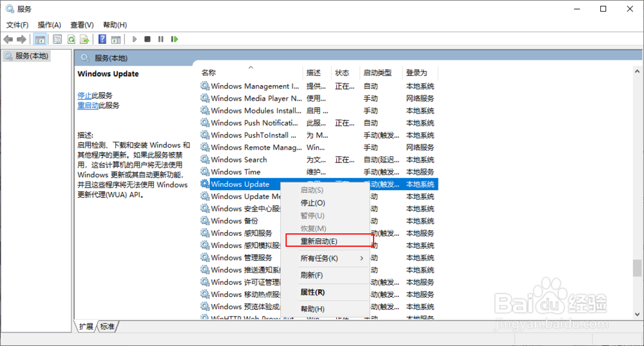Click the Forward arrow toolbar icon
The height and width of the screenshot is (346, 644).
pyautogui.click(x=21, y=39)
